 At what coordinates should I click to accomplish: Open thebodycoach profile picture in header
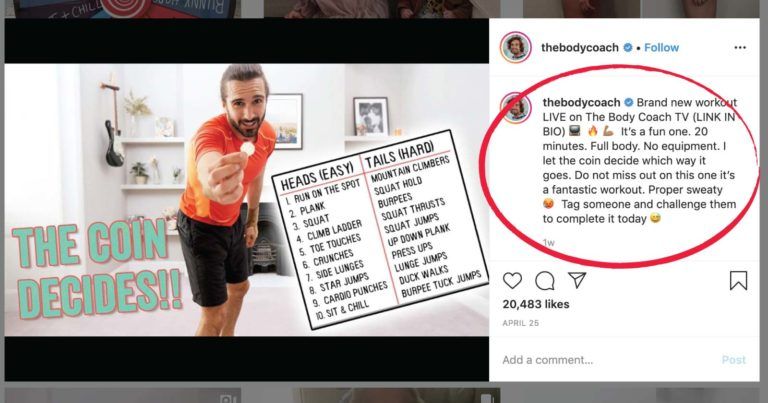(515, 47)
